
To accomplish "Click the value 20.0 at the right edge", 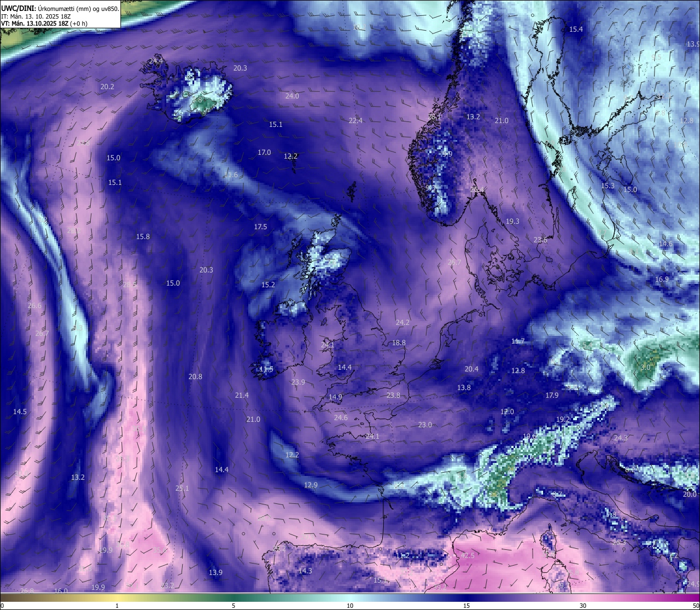I will click(x=690, y=495).
